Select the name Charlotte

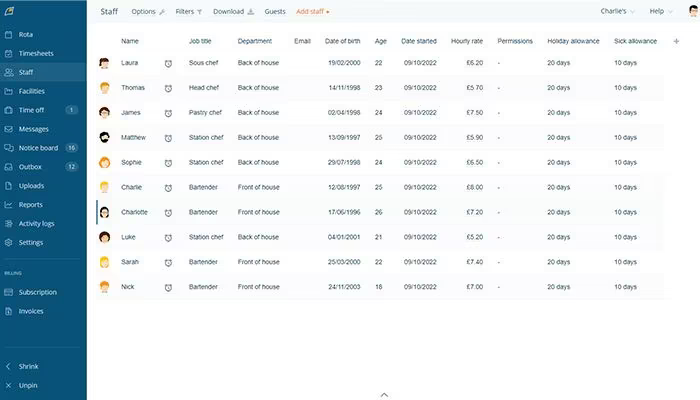point(134,212)
